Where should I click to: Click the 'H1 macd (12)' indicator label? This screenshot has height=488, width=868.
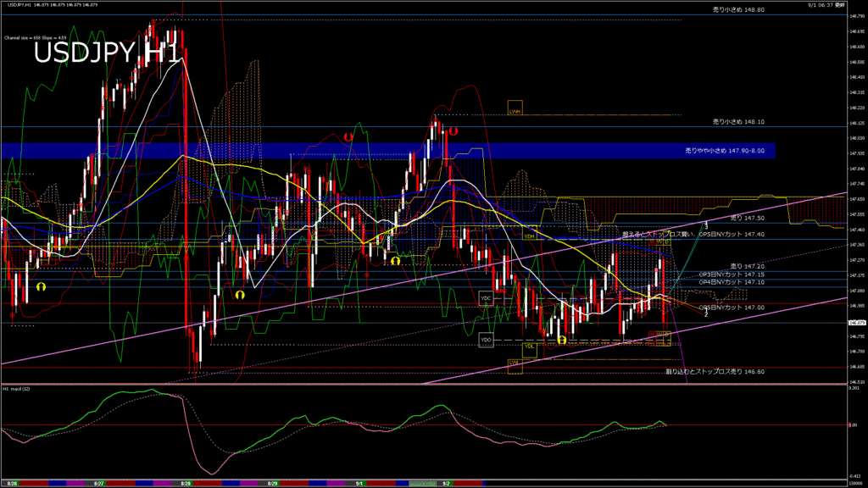(17, 389)
